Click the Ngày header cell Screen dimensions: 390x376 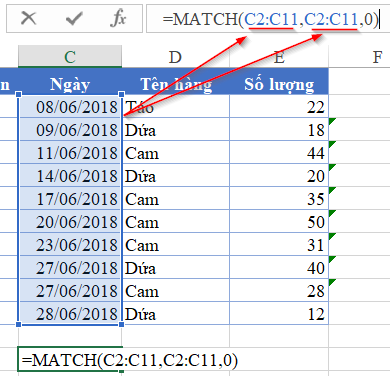tap(70, 84)
